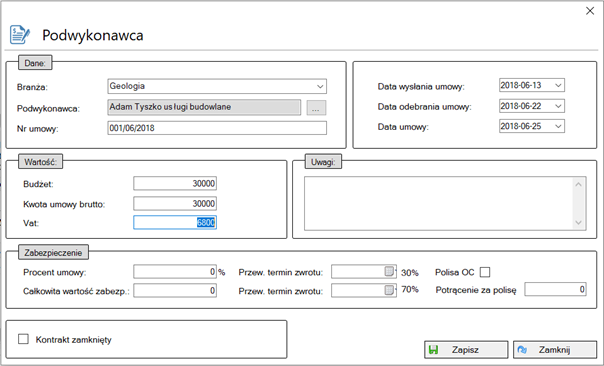Click the blue arrow icon on Zamknij

tap(522, 350)
